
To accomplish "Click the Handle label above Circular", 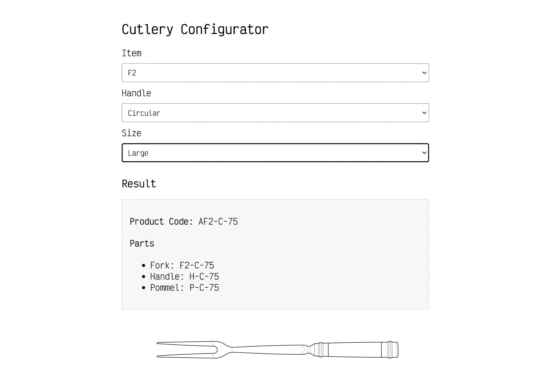I will click(x=136, y=93).
